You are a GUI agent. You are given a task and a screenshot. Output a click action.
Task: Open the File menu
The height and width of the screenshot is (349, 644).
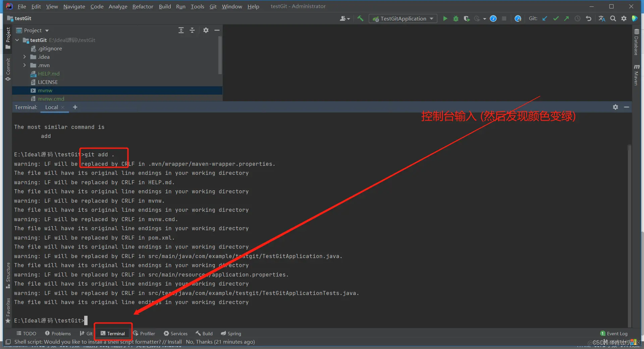point(22,6)
